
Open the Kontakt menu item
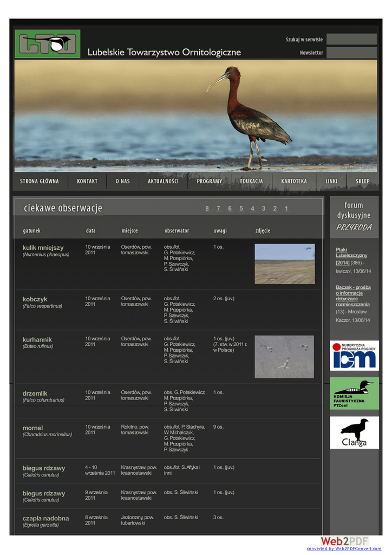coord(87,181)
